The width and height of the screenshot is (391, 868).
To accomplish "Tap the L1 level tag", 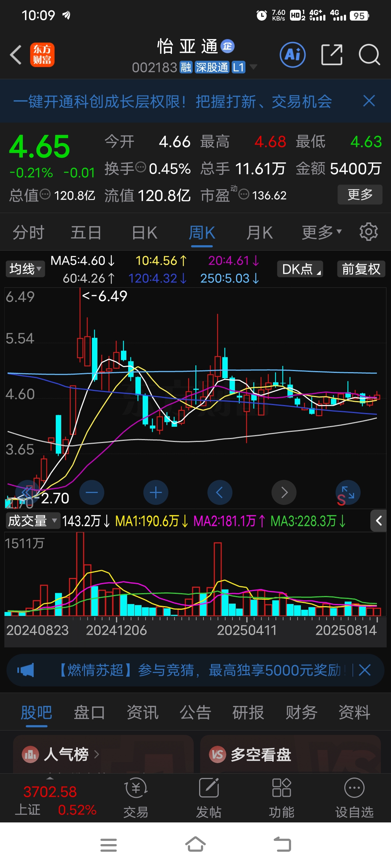I will (238, 67).
